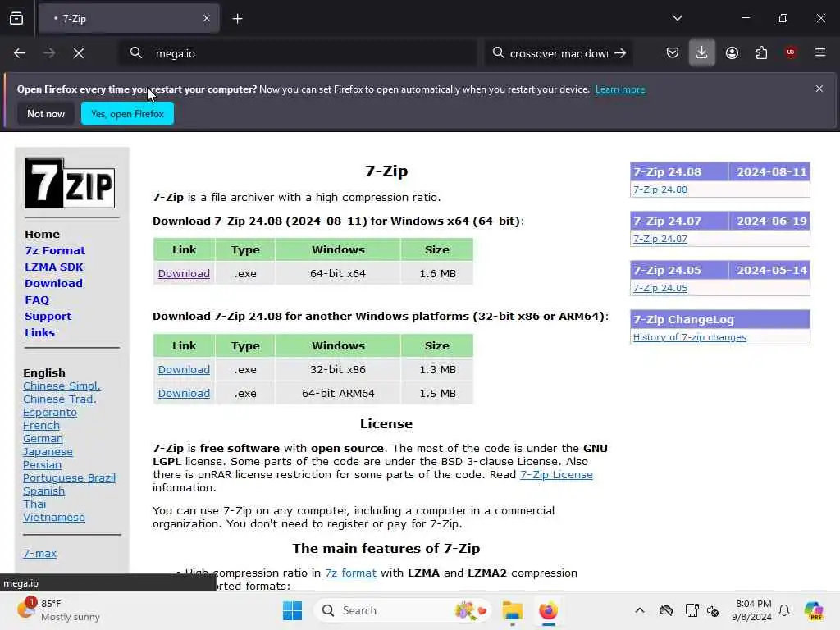Image resolution: width=840 pixels, height=630 pixels.
Task: Click Yes, open Firefox button
Action: pyautogui.click(x=127, y=113)
